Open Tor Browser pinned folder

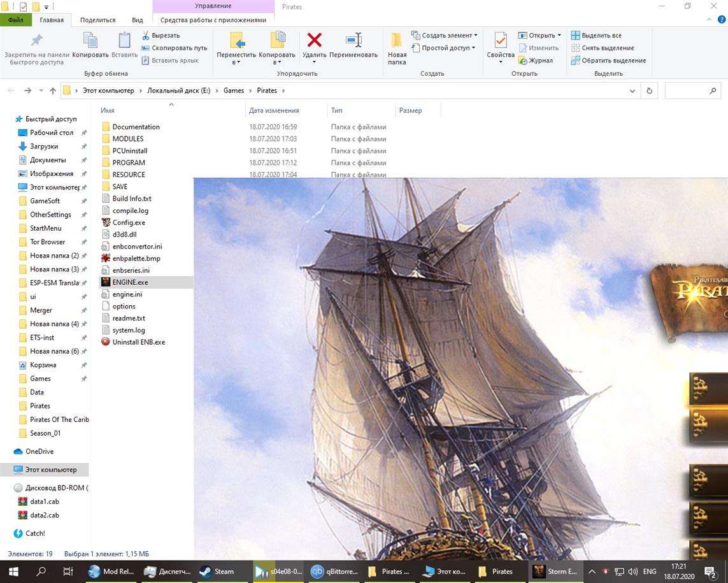[x=47, y=242]
